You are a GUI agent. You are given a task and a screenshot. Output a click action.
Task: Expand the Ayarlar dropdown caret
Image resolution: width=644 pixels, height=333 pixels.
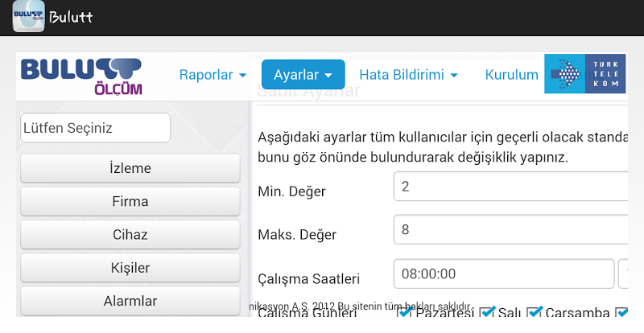[x=328, y=76]
